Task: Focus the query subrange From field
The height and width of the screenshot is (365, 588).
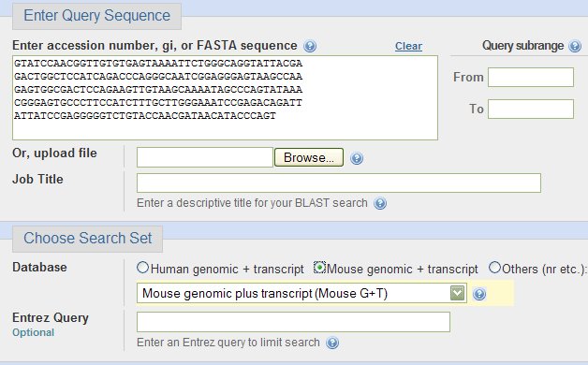Action: [x=531, y=77]
